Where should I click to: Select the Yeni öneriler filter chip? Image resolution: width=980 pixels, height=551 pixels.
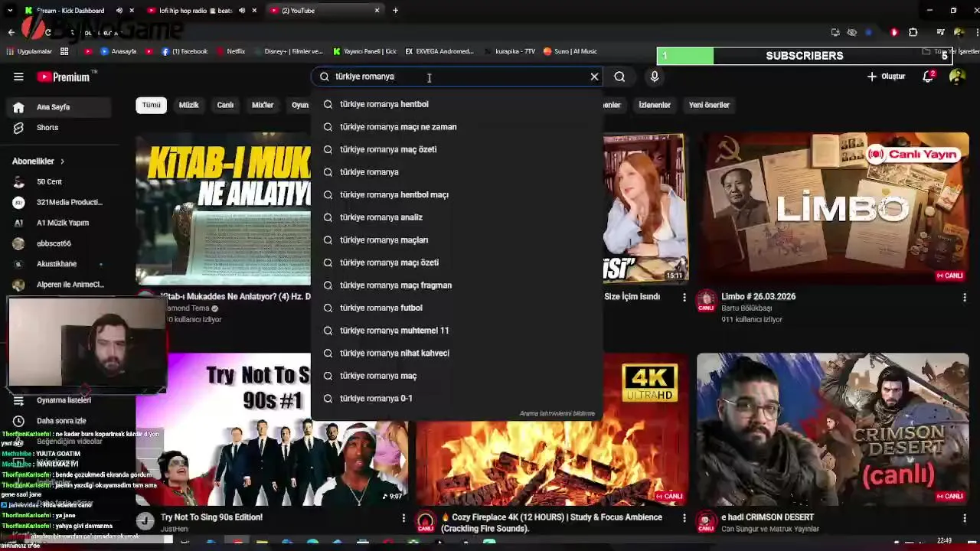[x=709, y=105]
